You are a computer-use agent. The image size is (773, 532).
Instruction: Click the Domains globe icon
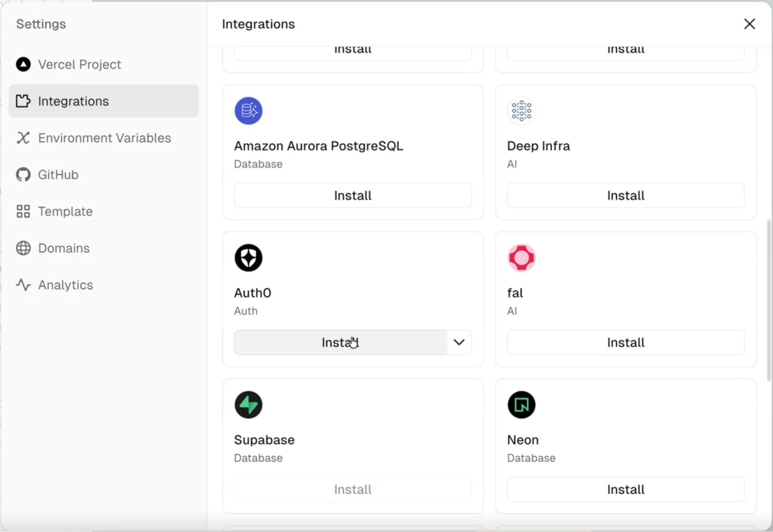(x=23, y=248)
